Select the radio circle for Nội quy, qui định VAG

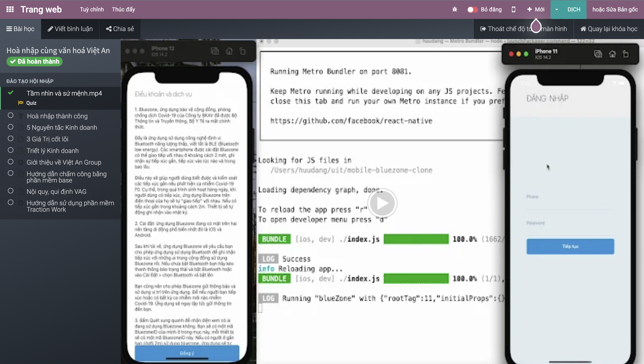(x=11, y=191)
